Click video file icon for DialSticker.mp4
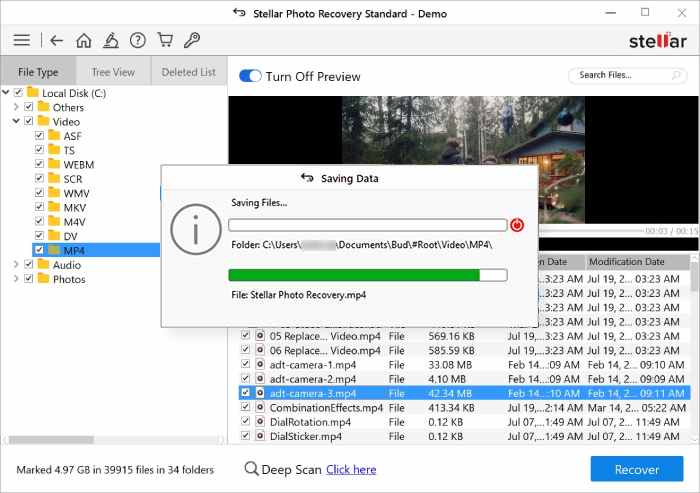Image resolution: width=700 pixels, height=493 pixels. point(260,436)
